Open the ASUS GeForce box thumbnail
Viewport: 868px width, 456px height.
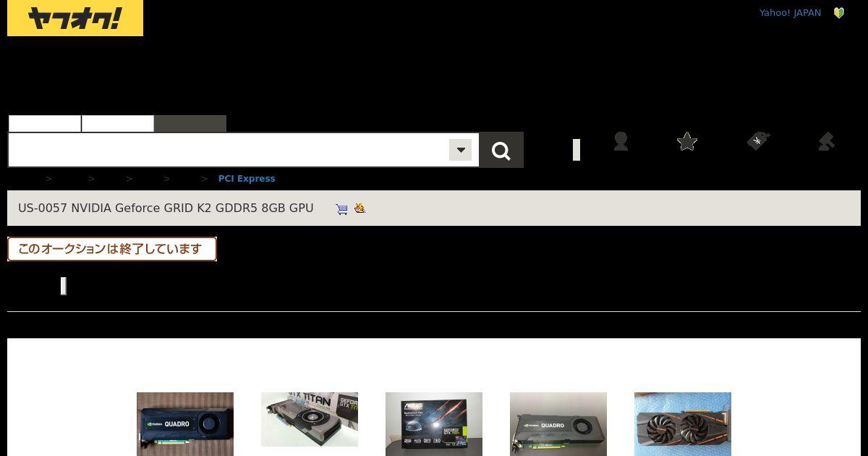434,424
